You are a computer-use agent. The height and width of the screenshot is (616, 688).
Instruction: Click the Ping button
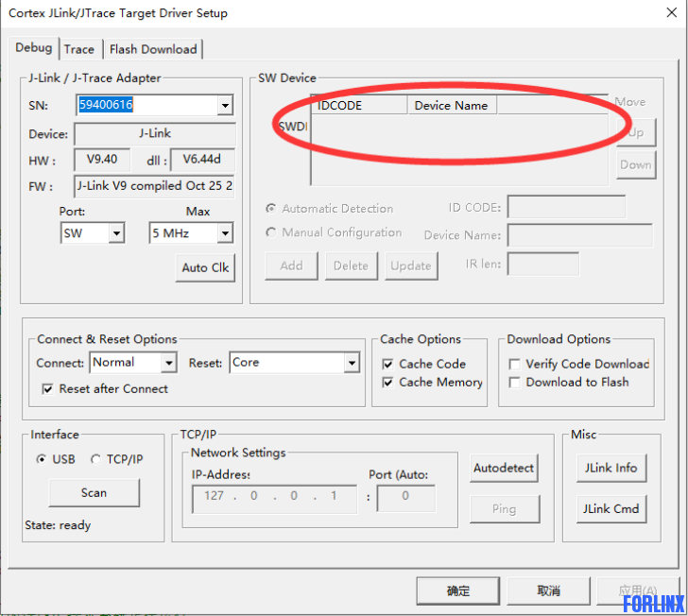(x=505, y=509)
